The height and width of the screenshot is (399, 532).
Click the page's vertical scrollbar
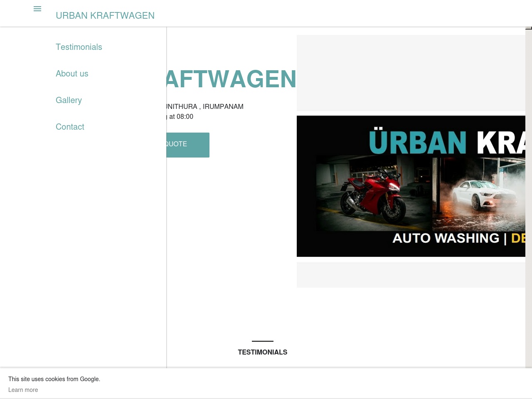click(x=529, y=197)
